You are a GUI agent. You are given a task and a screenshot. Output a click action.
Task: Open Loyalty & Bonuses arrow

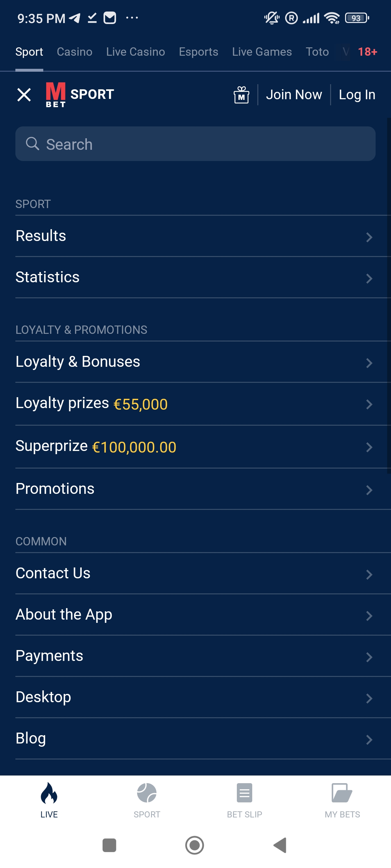[x=369, y=363]
